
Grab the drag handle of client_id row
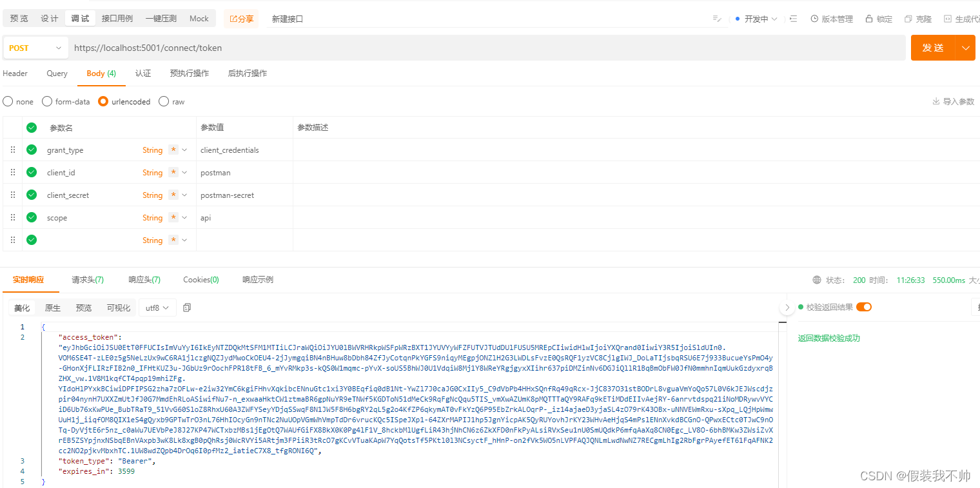(x=13, y=172)
